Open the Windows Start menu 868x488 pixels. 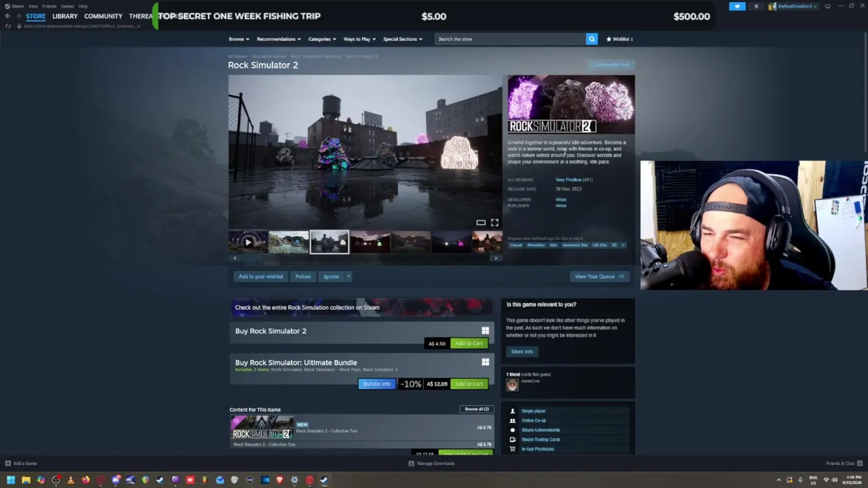pos(11,480)
